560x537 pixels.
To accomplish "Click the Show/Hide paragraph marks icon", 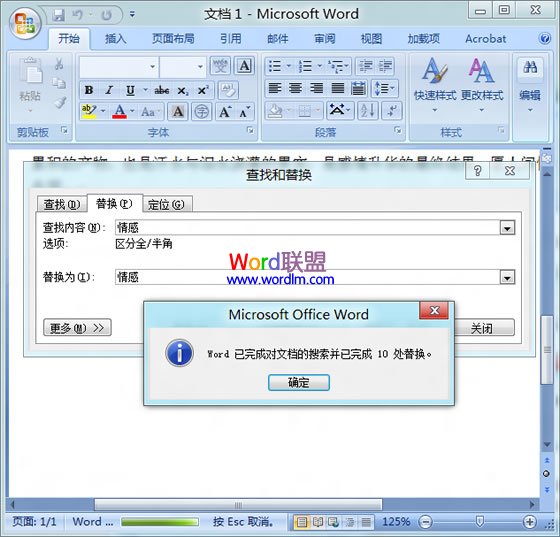I will tap(391, 111).
